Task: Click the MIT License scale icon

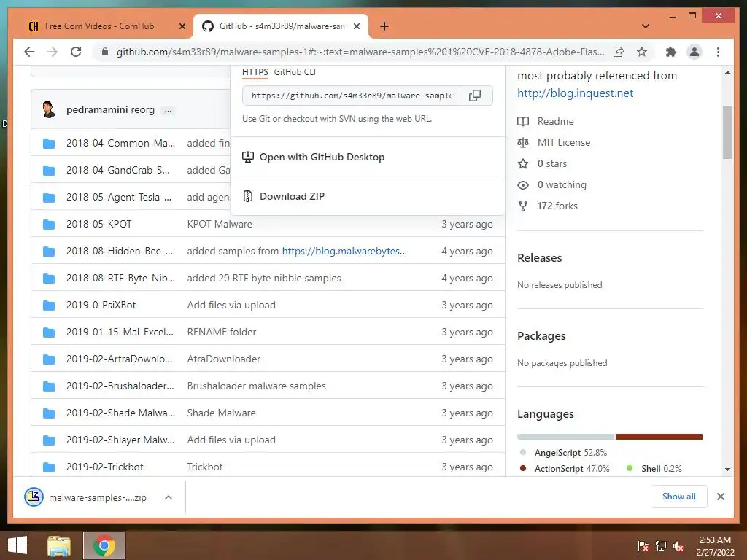Action: (x=523, y=142)
